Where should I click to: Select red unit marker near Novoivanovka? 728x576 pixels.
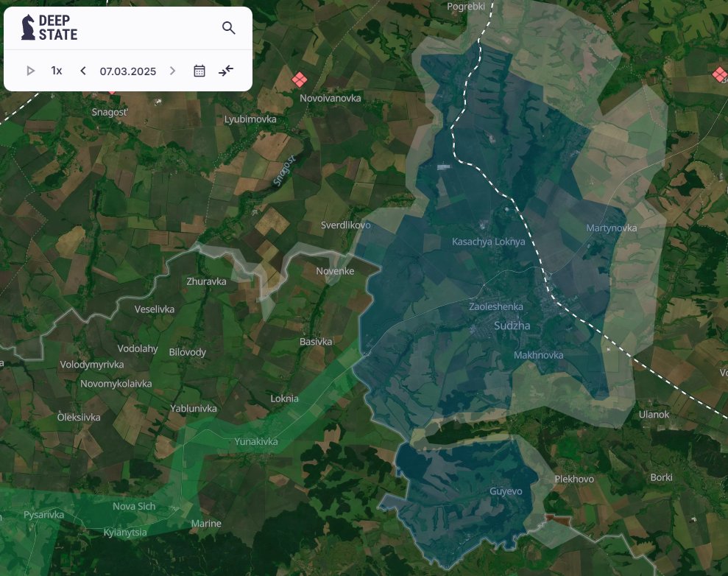point(299,79)
